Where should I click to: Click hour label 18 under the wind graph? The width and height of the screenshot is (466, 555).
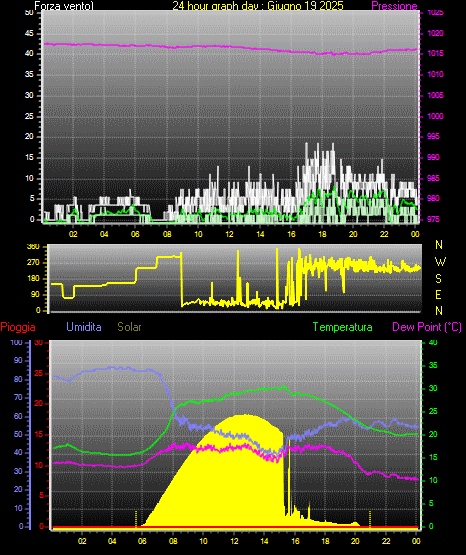pyautogui.click(x=322, y=234)
